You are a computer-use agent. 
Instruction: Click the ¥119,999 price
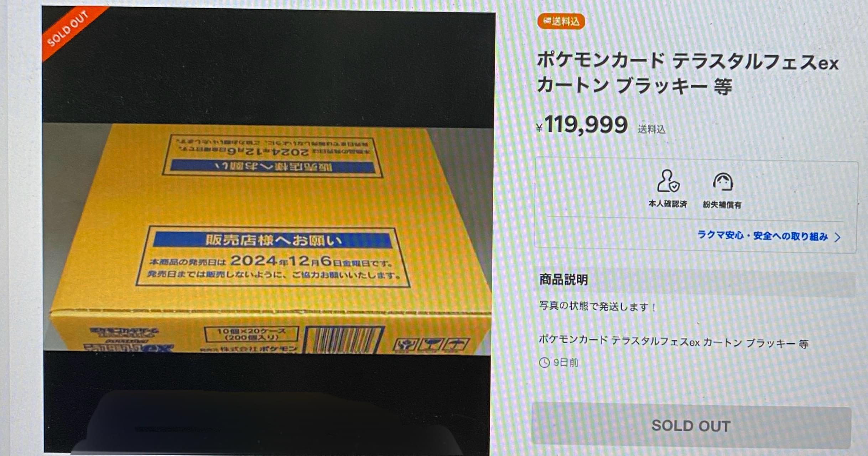pyautogui.click(x=582, y=125)
